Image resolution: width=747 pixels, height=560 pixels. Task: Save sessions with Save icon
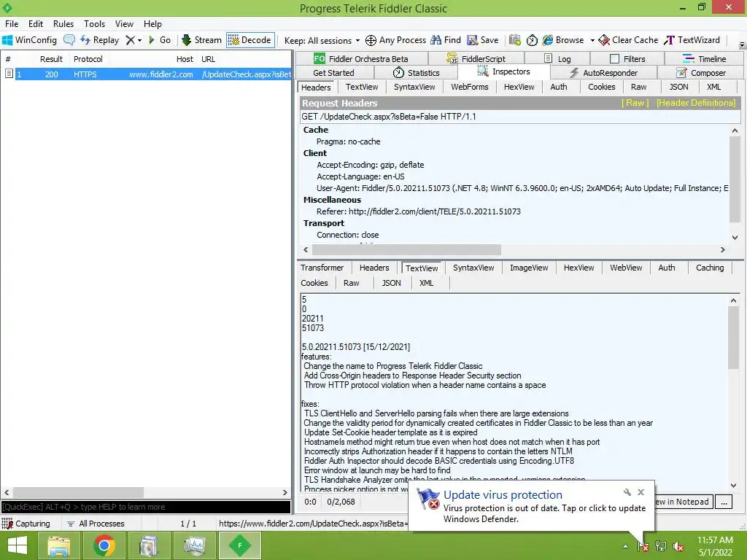tap(483, 40)
